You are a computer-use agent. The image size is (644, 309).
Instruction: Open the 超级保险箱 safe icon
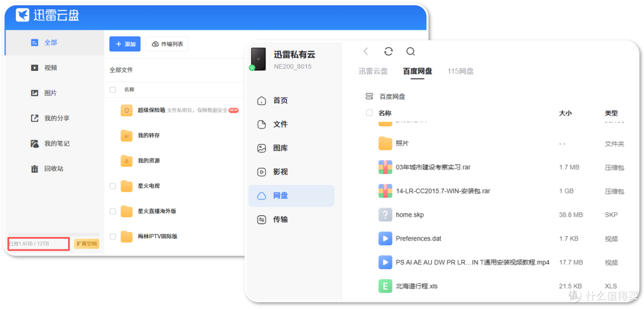[x=126, y=110]
